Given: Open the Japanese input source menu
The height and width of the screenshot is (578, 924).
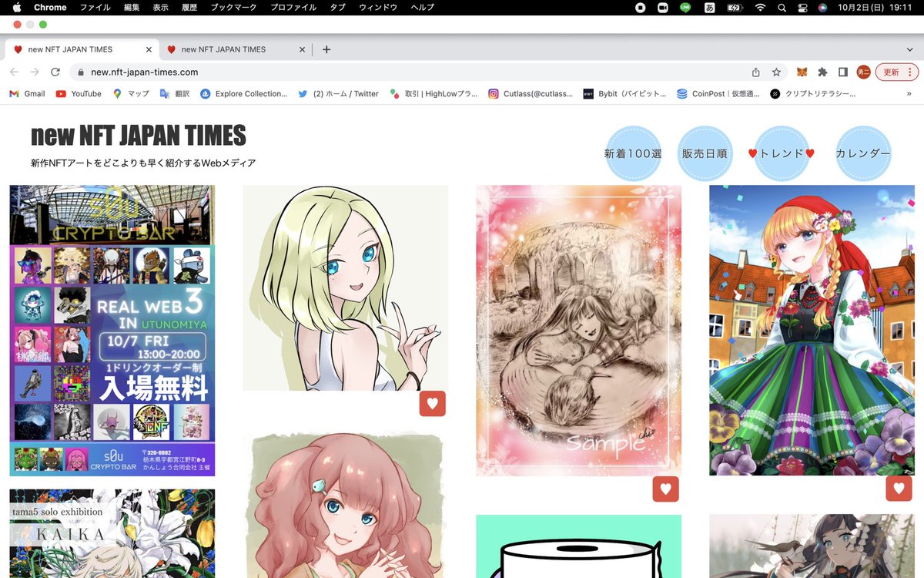Looking at the screenshot, I should [x=708, y=7].
